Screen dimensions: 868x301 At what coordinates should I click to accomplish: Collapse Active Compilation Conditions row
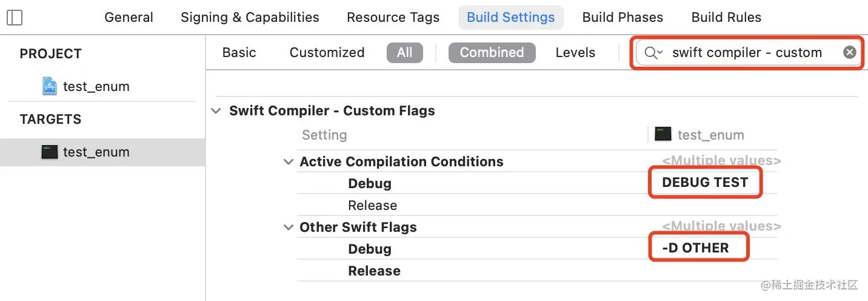point(289,162)
